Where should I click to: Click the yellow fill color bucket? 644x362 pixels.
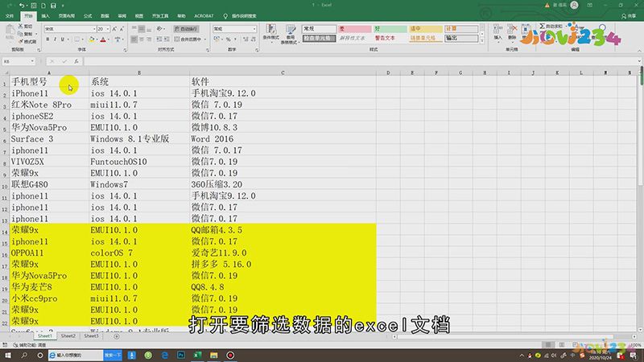(x=92, y=39)
